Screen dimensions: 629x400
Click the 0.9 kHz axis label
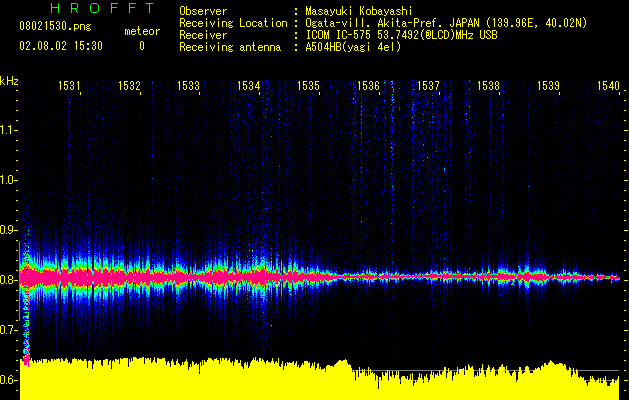[8, 230]
